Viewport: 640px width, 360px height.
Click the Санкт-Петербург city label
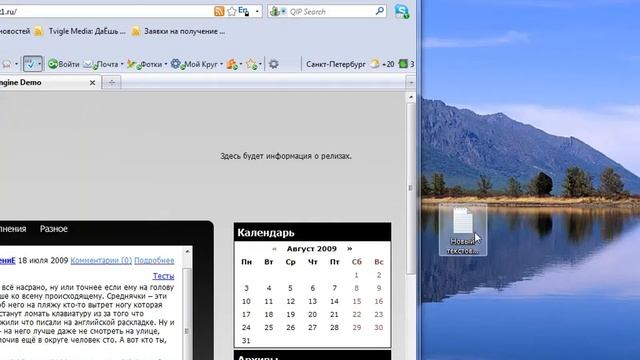point(336,64)
